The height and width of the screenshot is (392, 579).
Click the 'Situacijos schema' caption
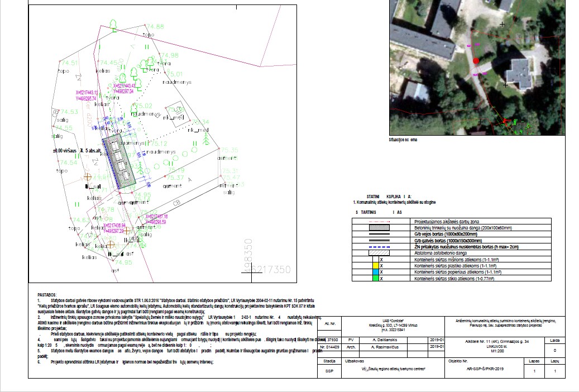pos(403,140)
